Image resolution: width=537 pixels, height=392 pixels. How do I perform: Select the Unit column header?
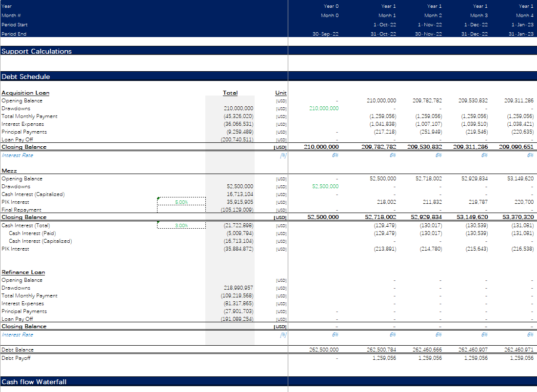point(281,93)
